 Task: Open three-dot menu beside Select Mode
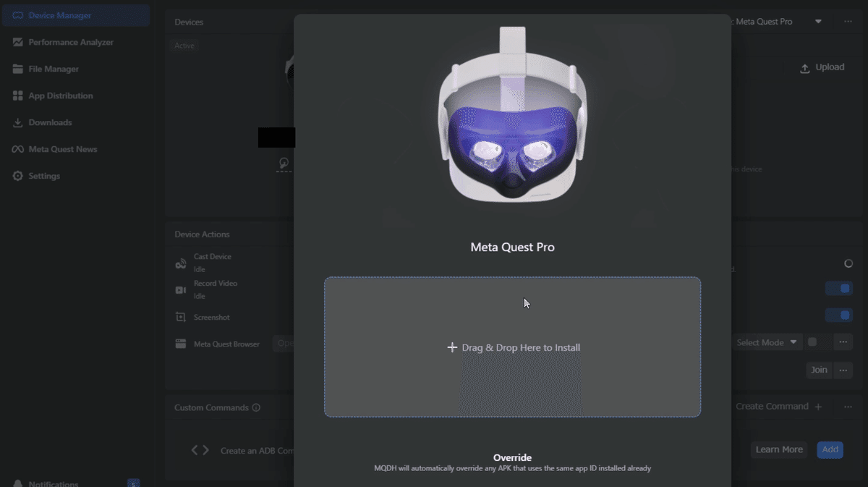[843, 342]
